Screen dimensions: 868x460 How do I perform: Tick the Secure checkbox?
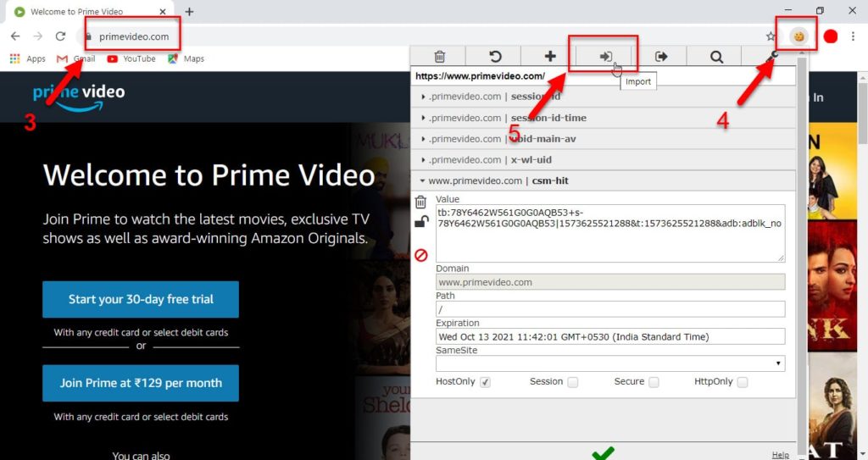tap(654, 382)
